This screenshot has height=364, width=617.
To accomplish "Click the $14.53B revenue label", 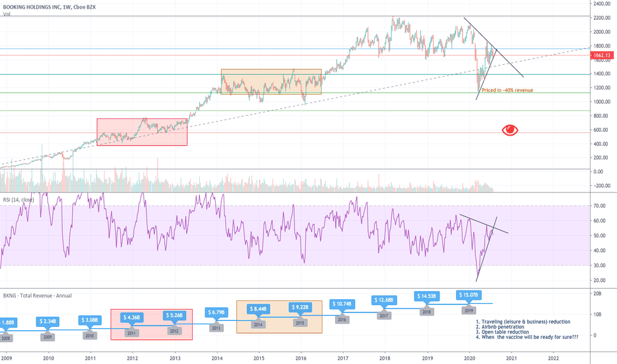I will [426, 296].
